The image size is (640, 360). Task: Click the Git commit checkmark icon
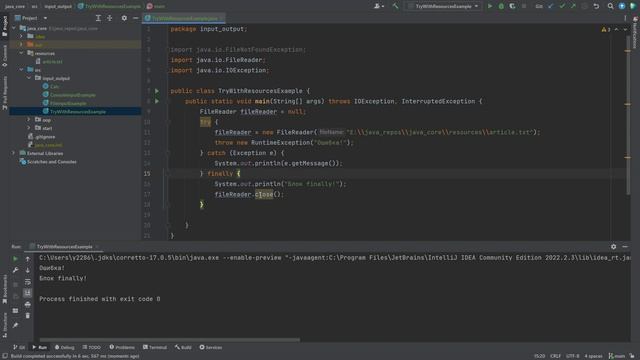click(x=562, y=6)
